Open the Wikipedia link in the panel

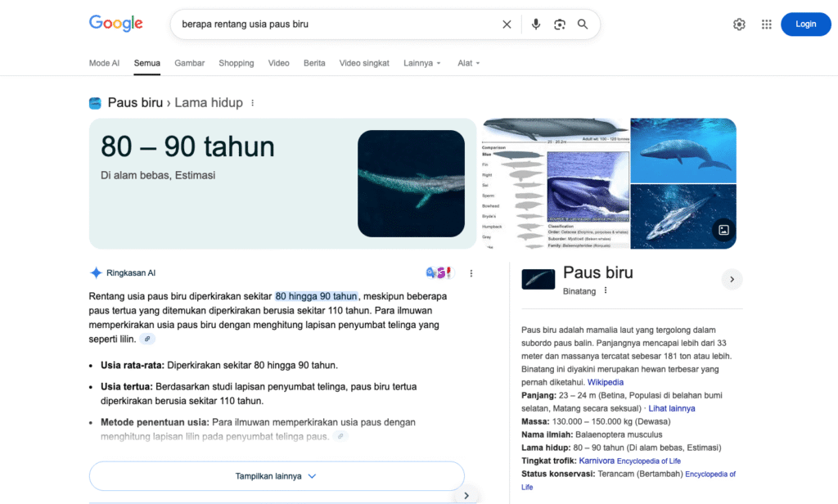(605, 381)
